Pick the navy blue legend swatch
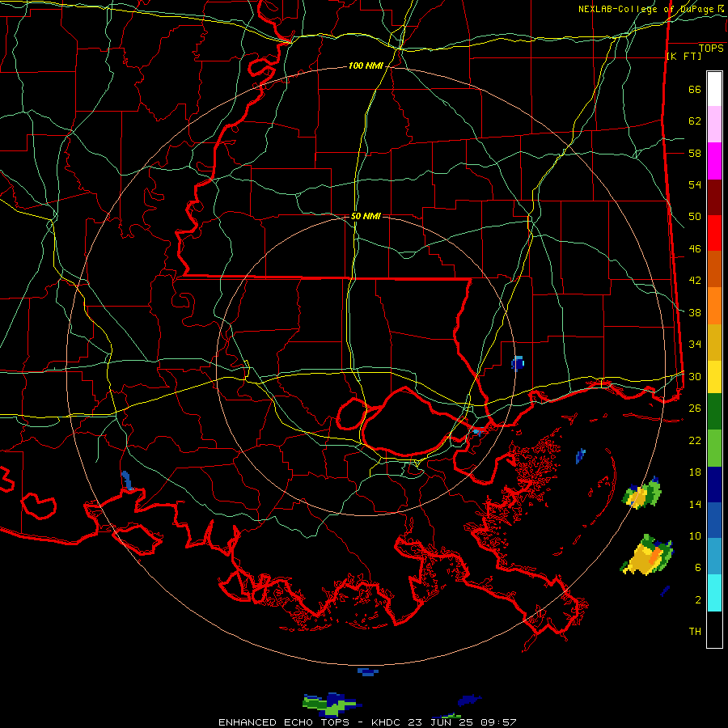This screenshot has height=728, width=728. [x=714, y=485]
